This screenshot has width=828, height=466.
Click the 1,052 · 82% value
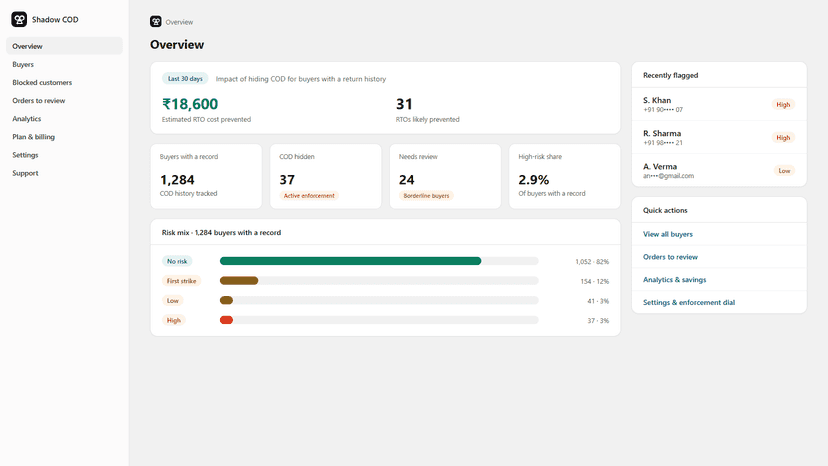[x=592, y=262]
